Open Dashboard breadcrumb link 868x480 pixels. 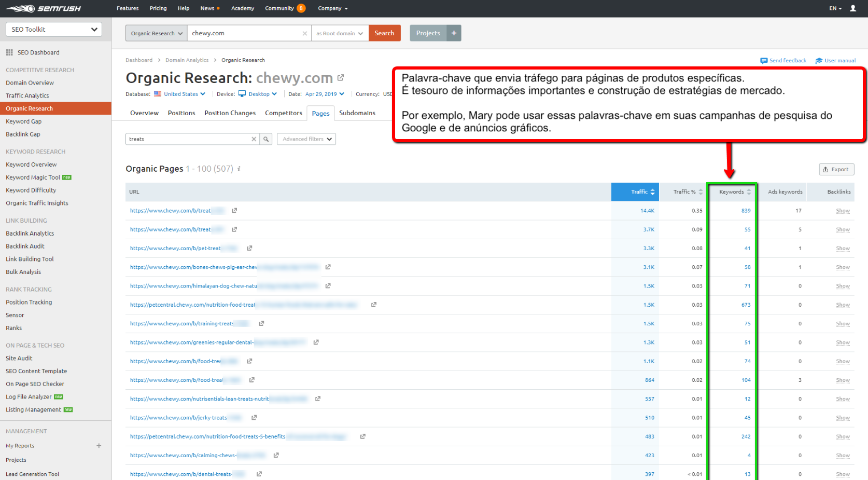(139, 60)
